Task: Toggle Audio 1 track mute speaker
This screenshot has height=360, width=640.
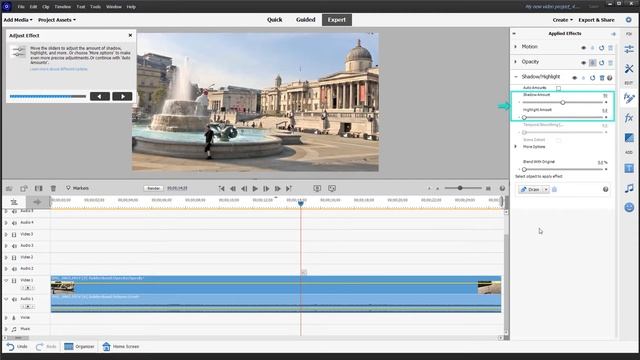Action: coord(14,299)
